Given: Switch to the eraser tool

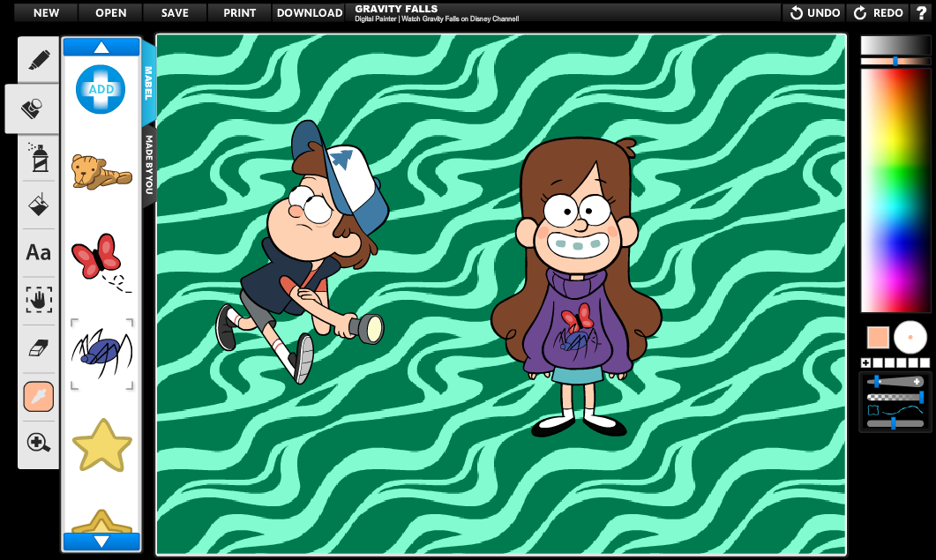Looking at the screenshot, I should pos(38,348).
